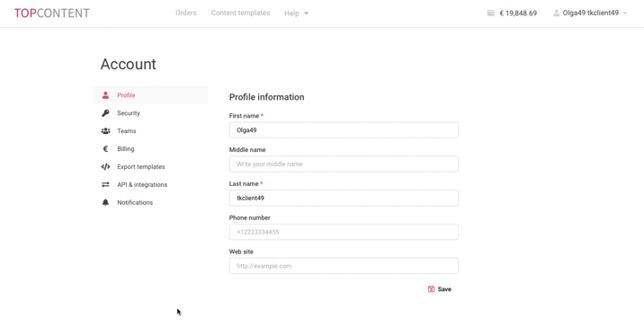Click the Notifications bell icon

click(105, 203)
